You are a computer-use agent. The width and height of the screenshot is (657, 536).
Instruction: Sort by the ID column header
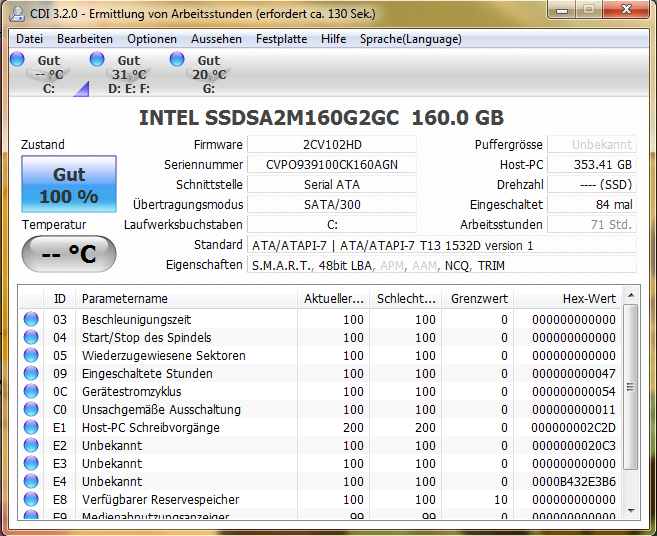click(59, 298)
